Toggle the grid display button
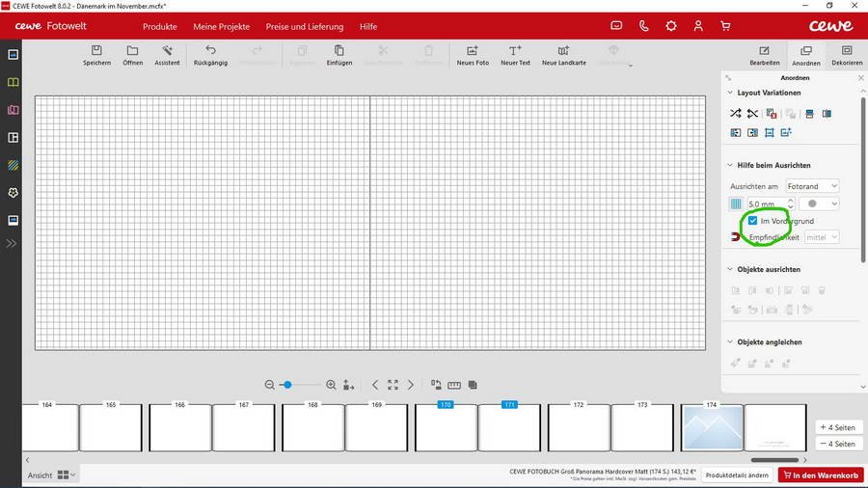The image size is (868, 488). [x=736, y=203]
